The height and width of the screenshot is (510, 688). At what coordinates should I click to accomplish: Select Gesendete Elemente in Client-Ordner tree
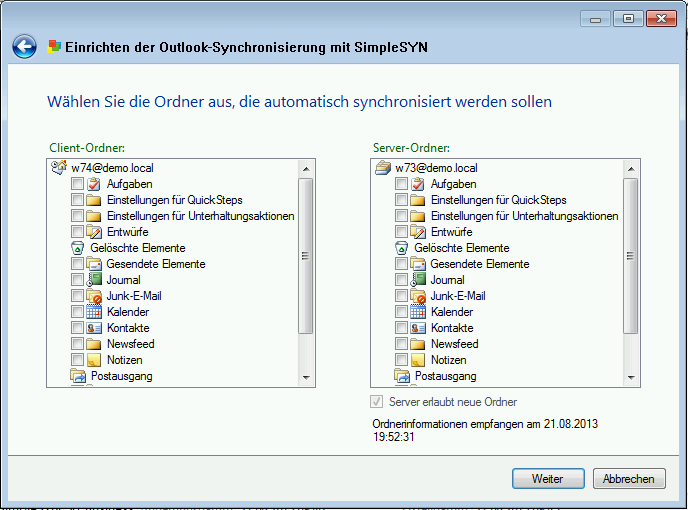click(x=155, y=264)
